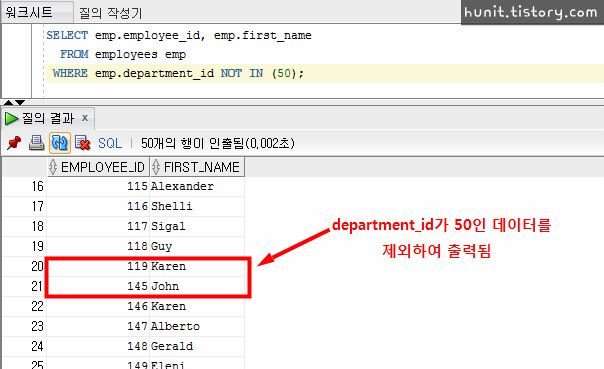Place cursor on FROM employees emp line
This screenshot has height=369, width=604.
(x=123, y=54)
